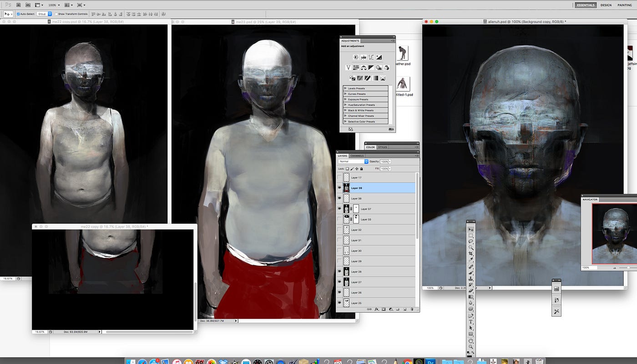Show Layer 17 visibility box
Screen dimensions: 637x364
point(339,178)
